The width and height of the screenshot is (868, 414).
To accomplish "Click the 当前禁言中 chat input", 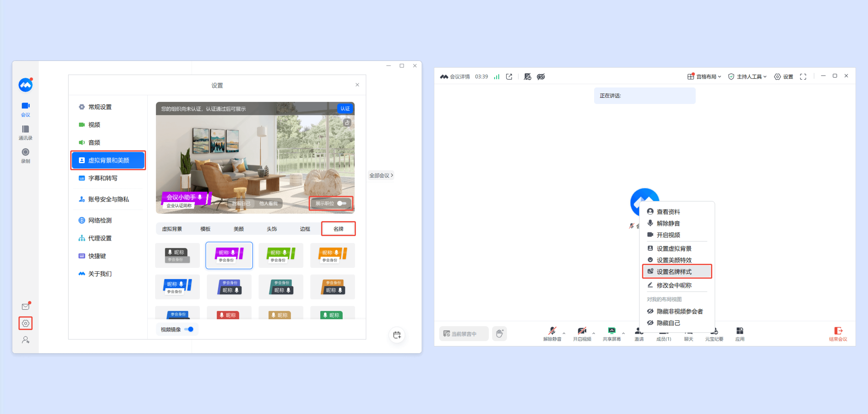I will point(464,334).
